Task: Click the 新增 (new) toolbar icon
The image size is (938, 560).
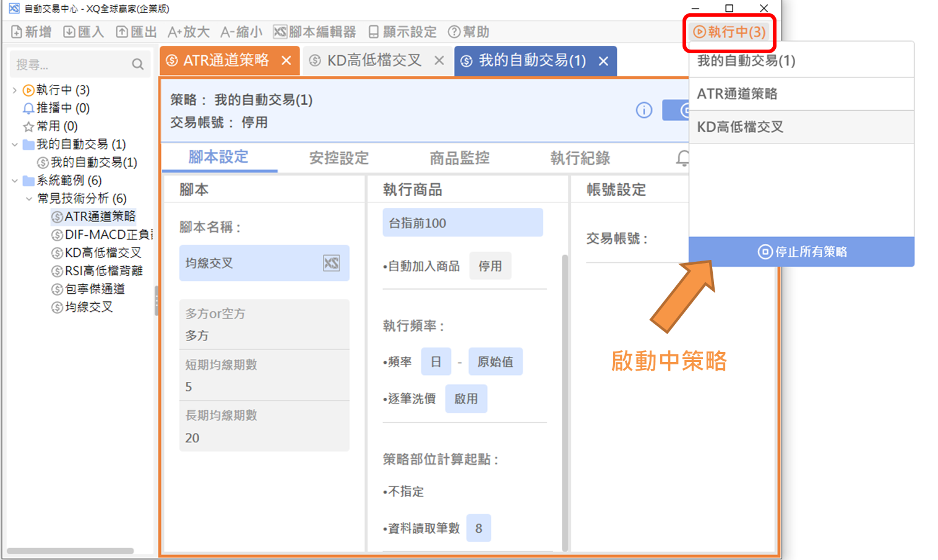Action: point(17,32)
